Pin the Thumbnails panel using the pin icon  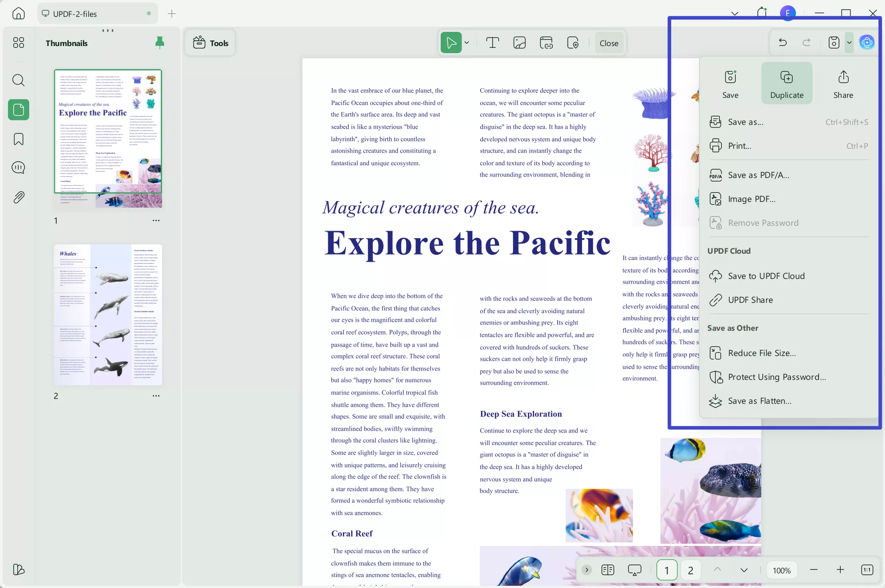click(159, 43)
